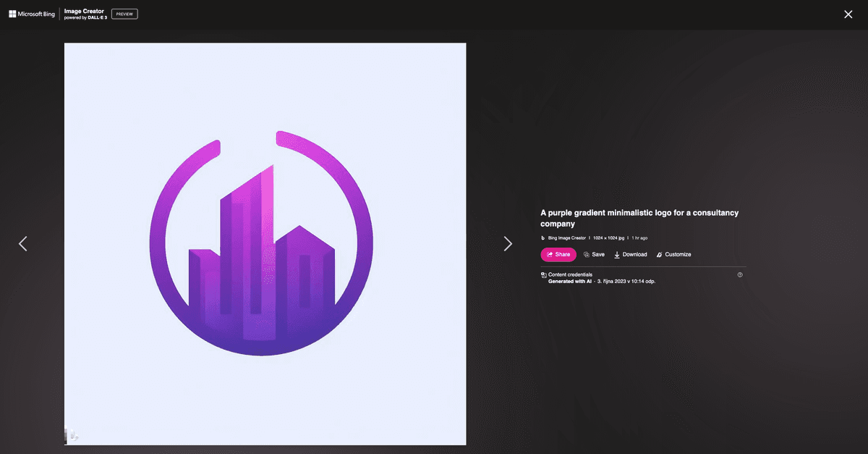Download the generated image
The image size is (868, 454).
coord(630,255)
